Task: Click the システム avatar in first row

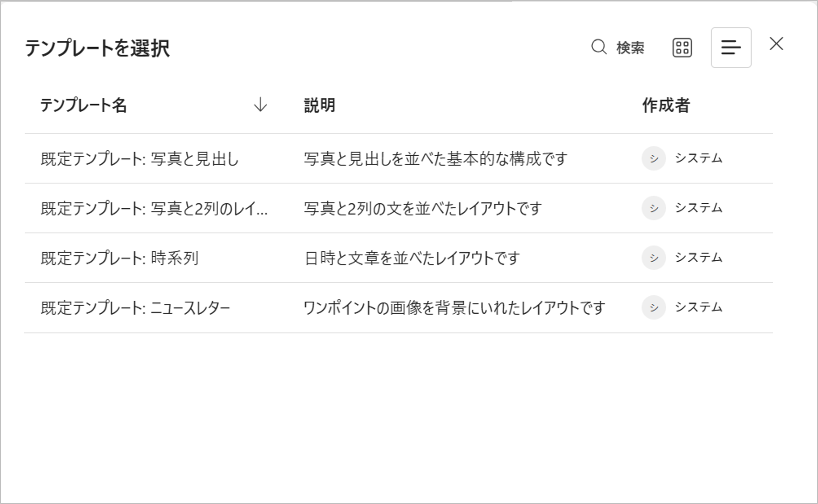Action: click(654, 158)
